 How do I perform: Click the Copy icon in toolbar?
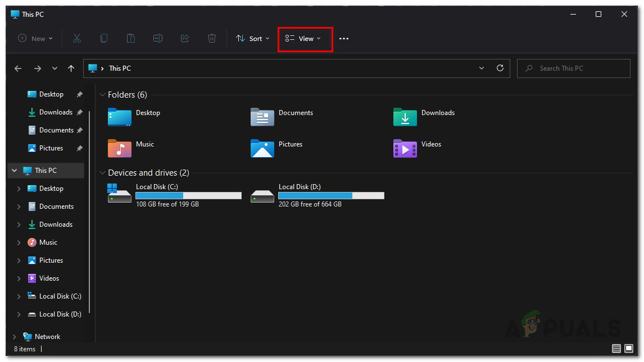click(104, 38)
